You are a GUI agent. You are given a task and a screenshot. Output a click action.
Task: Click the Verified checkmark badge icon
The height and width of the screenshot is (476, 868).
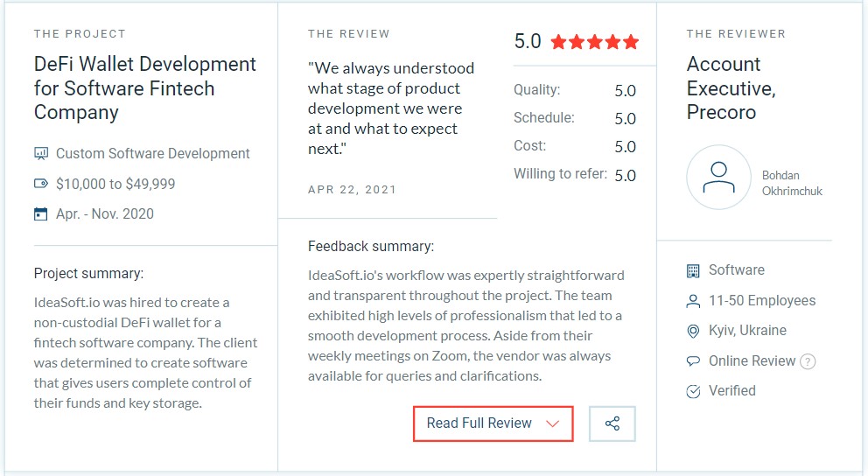pyautogui.click(x=693, y=391)
